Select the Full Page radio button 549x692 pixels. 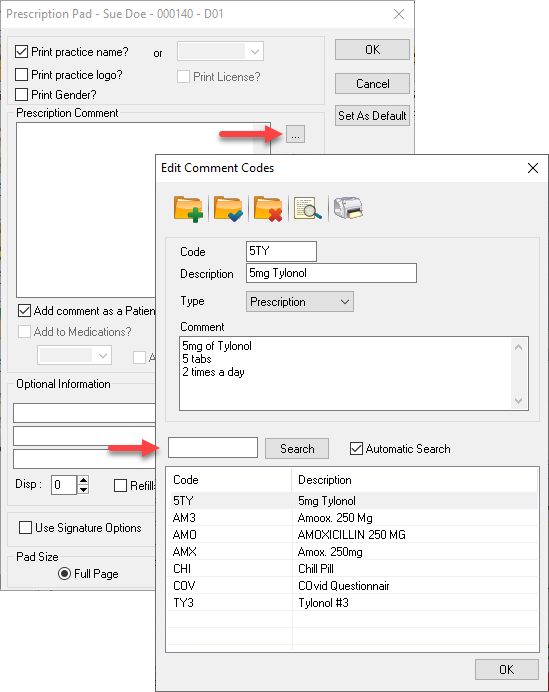[x=64, y=574]
